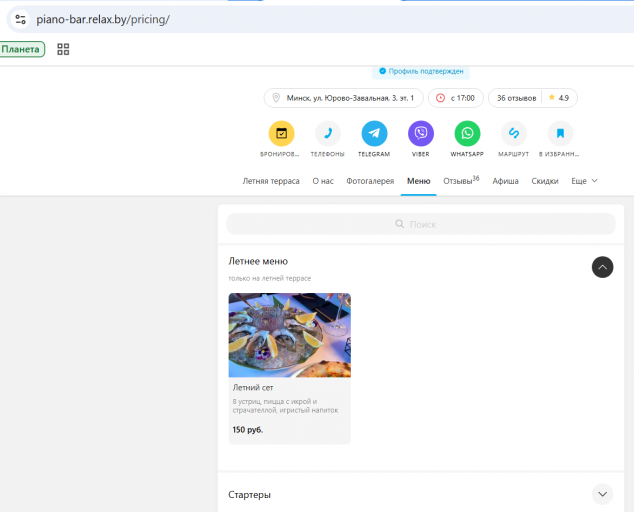Select the Меню tab
The image size is (634, 512).
418,181
